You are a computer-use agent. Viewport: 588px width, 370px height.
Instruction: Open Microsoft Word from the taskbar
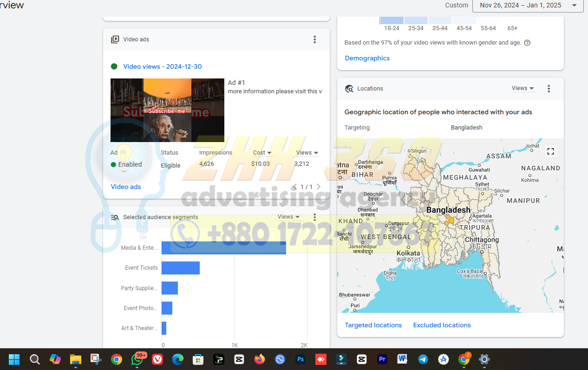coord(403,359)
